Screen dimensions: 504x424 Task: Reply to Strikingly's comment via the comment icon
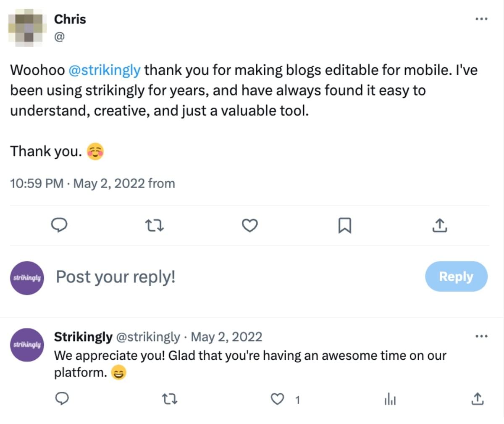click(62, 399)
